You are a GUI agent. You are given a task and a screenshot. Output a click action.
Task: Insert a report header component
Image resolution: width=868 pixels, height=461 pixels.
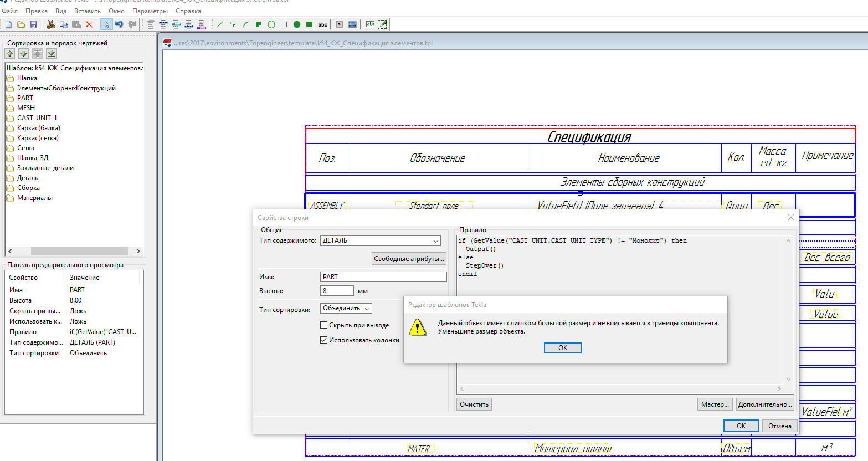pyautogui.click(x=150, y=24)
